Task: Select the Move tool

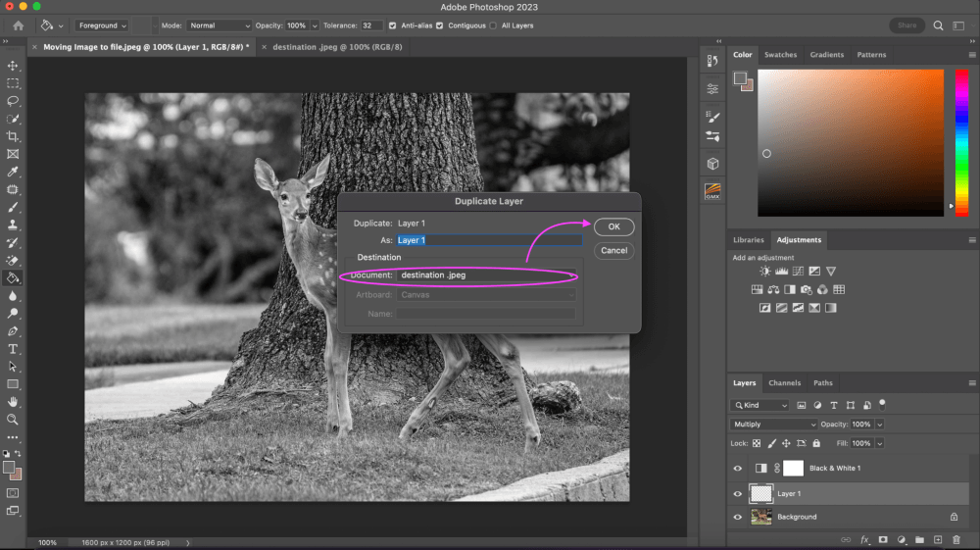Action: click(x=13, y=66)
